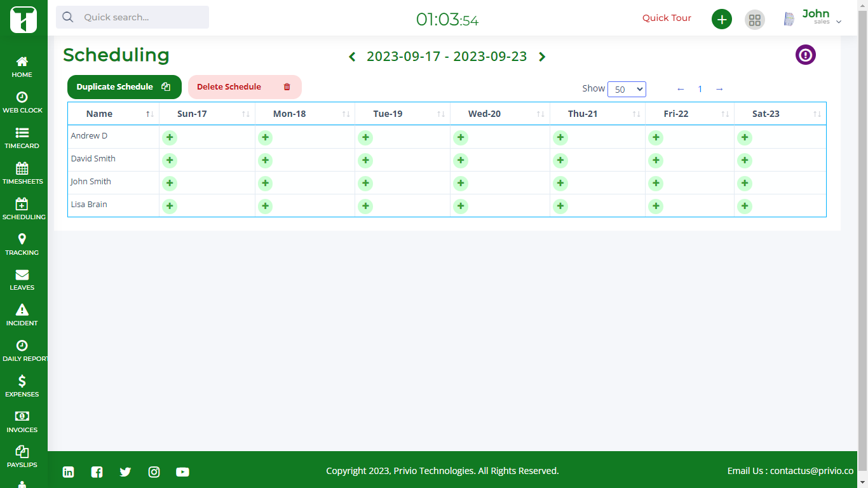
Task: Go to Timecard section
Action: click(x=22, y=138)
